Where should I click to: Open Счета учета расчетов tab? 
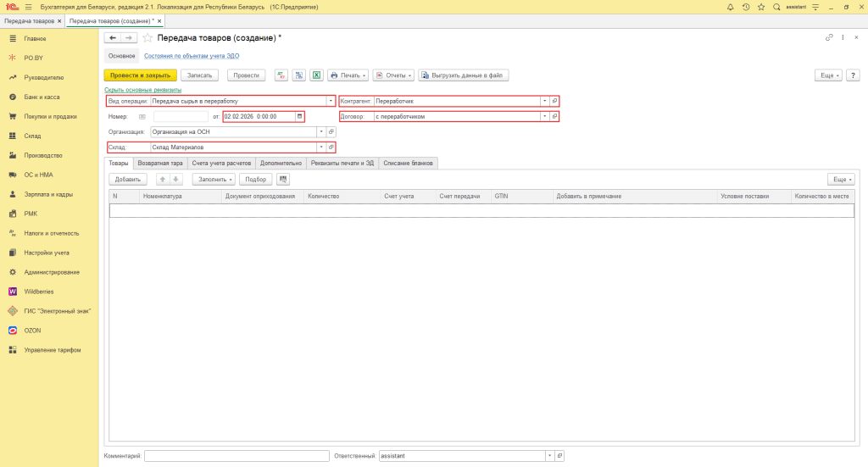pos(222,163)
